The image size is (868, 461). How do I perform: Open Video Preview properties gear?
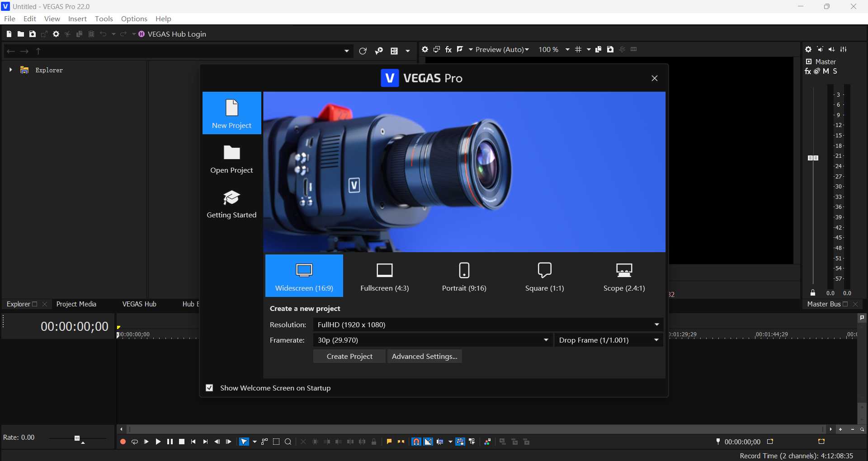point(425,49)
